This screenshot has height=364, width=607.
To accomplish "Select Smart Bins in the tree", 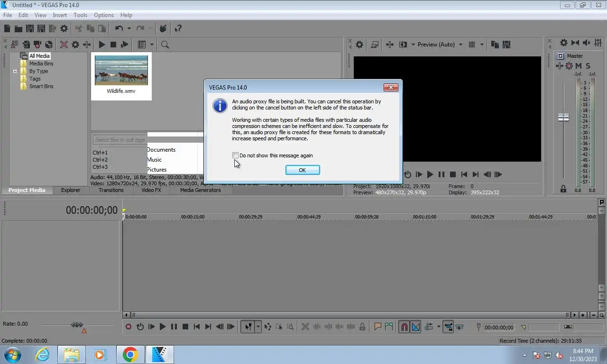I will 41,86.
